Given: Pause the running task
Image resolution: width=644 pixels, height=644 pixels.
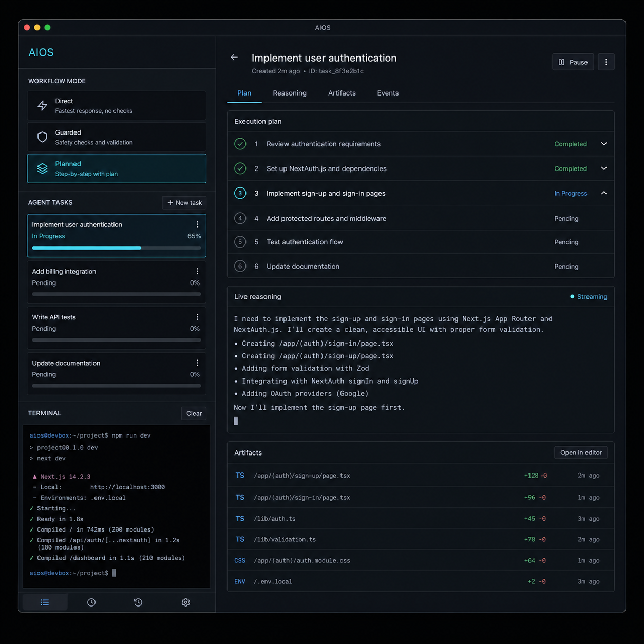Looking at the screenshot, I should coord(573,62).
